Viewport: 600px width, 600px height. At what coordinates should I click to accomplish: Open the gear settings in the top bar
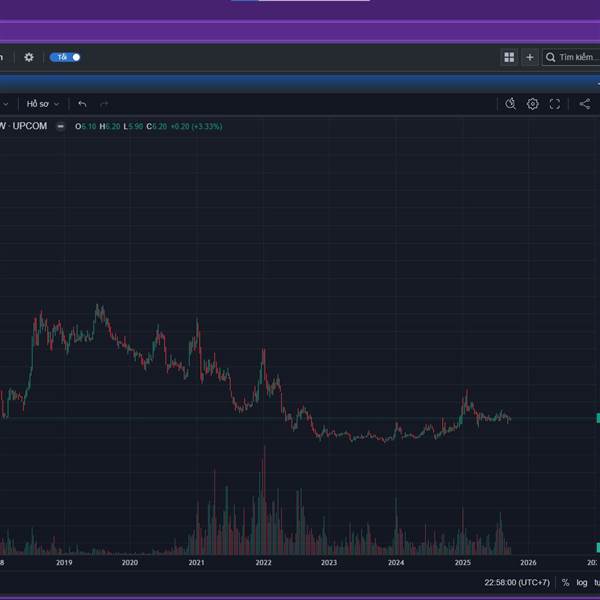pyautogui.click(x=29, y=57)
